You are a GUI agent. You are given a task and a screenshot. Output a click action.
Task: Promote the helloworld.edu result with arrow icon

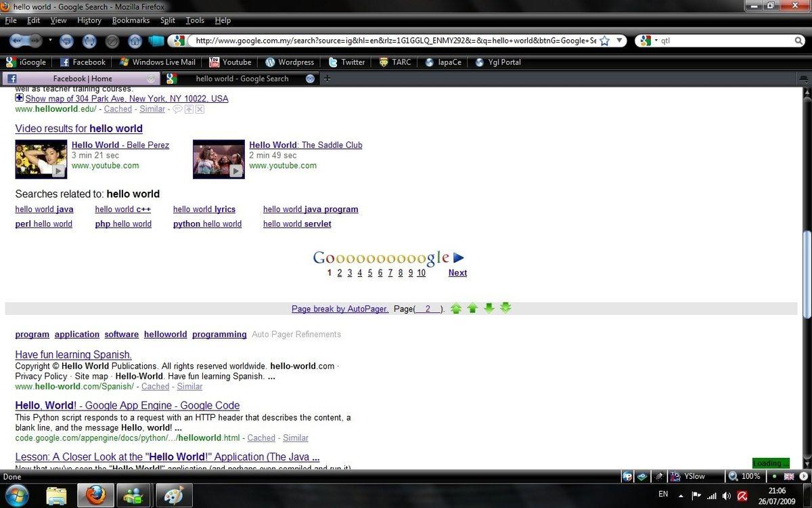[x=189, y=109]
